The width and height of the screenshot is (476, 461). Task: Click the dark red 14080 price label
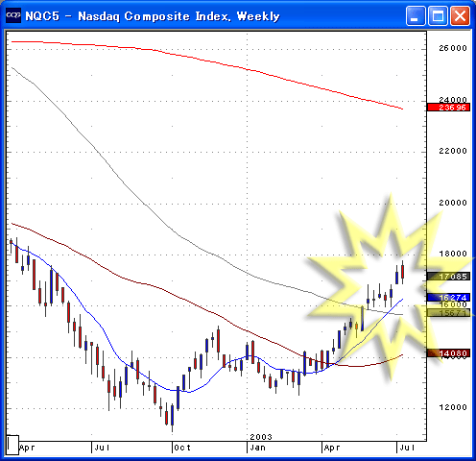pos(448,353)
